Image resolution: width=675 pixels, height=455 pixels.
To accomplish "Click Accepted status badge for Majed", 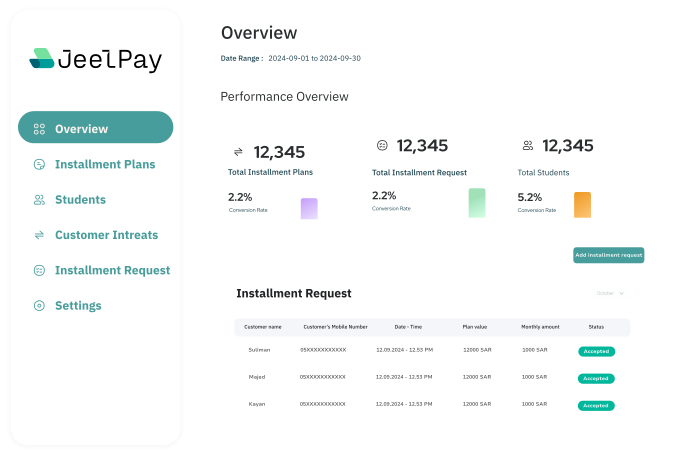I will (x=596, y=378).
